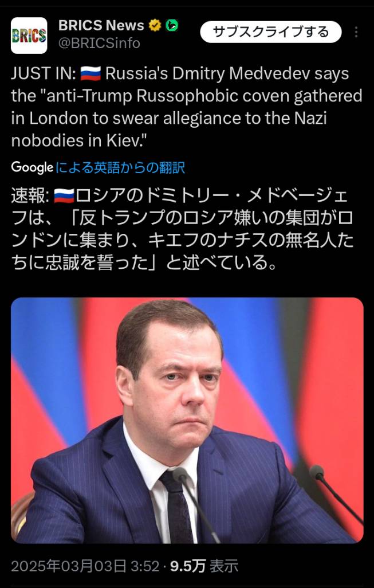The width and height of the screenshot is (374, 588).
Task: Click the による英語からの翻訳 translation link
Action: click(120, 167)
